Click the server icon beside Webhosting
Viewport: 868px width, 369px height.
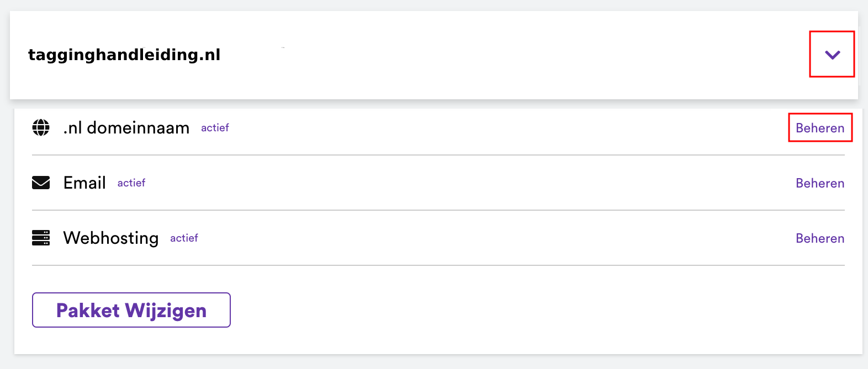[41, 238]
